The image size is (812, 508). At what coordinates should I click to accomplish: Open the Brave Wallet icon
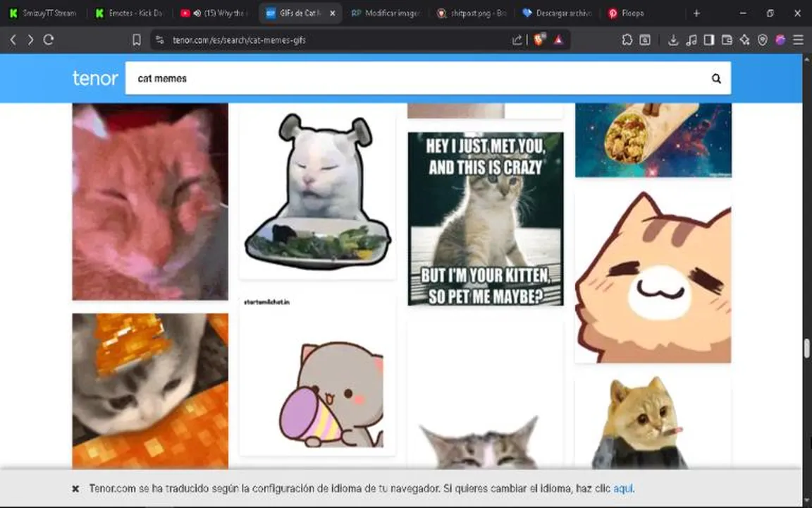coord(727,40)
